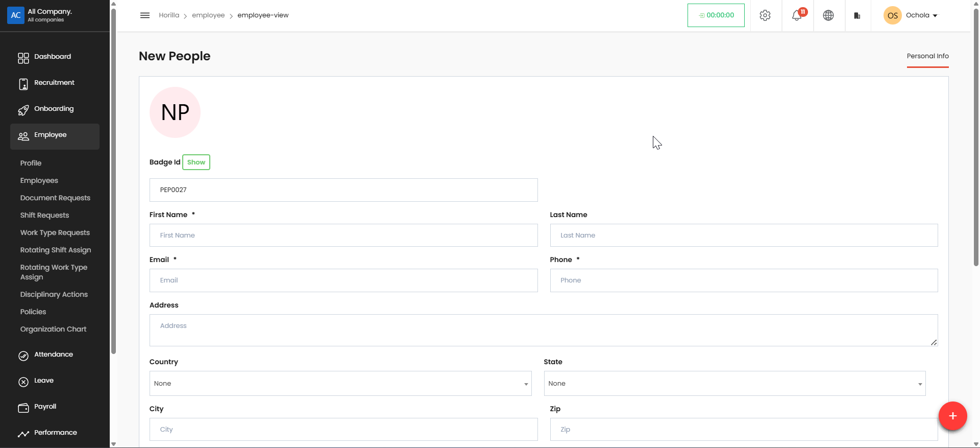Click the Address field resize handle
The image size is (980, 448).
click(x=934, y=342)
